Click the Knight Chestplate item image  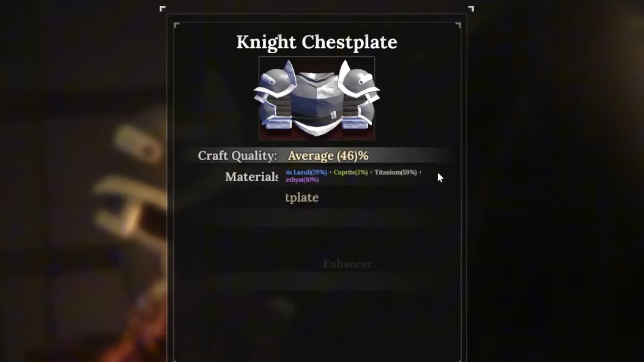[316, 98]
